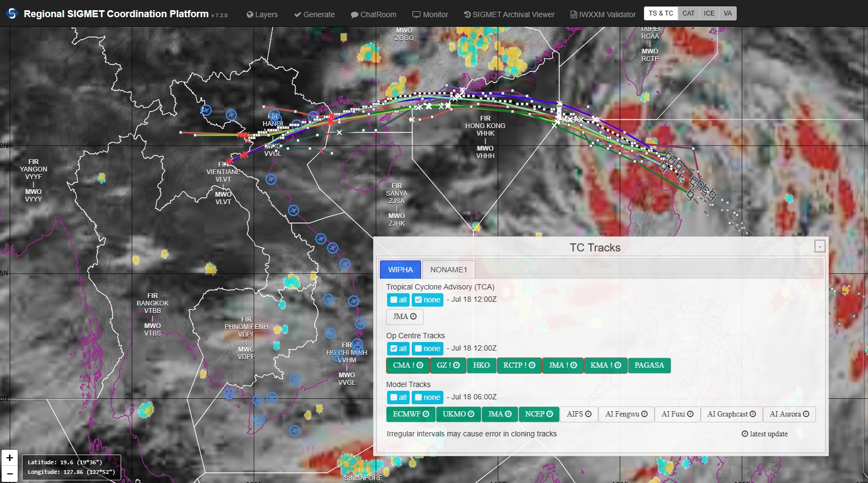Toggle the JMA advisory track button
Image resolution: width=868 pixels, height=483 pixels.
click(x=404, y=316)
